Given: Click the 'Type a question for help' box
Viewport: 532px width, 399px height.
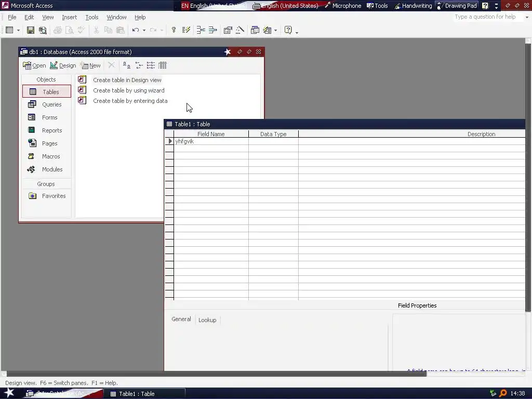Looking at the screenshot, I should (x=487, y=17).
